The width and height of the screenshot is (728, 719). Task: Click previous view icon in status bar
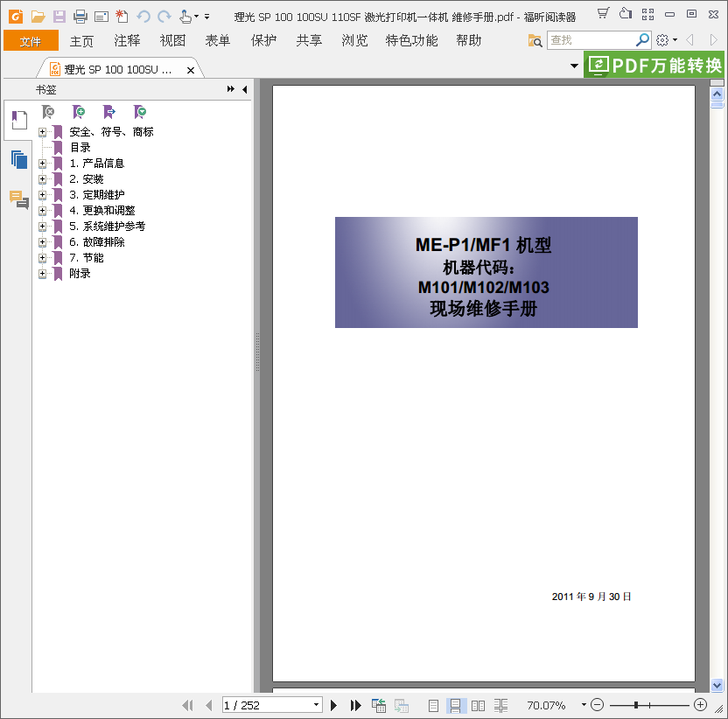[379, 706]
